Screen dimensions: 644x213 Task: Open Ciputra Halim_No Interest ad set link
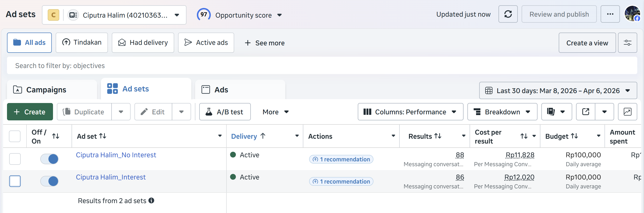(x=116, y=155)
